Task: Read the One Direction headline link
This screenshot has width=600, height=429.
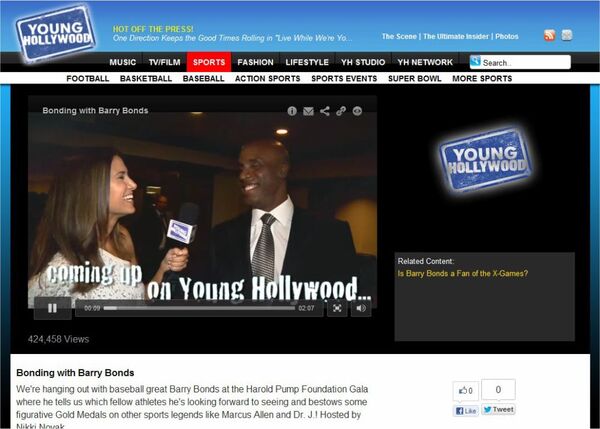Action: pyautogui.click(x=232, y=38)
